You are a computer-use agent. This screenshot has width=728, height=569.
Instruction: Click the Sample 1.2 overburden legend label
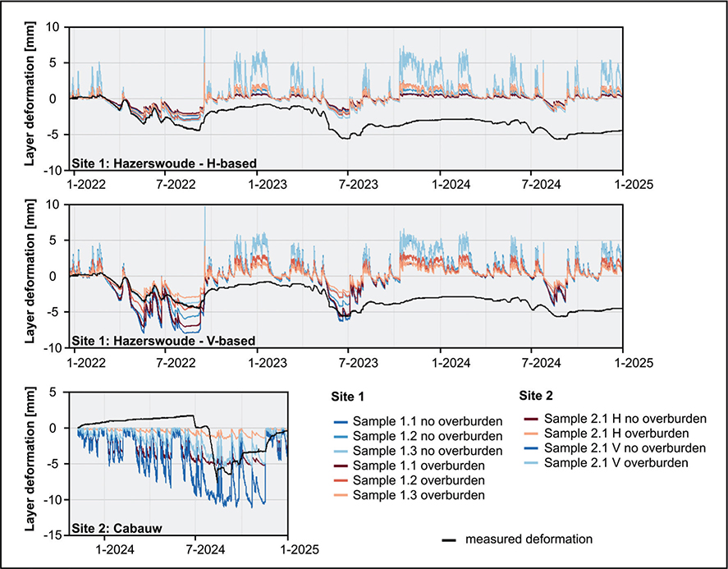tap(419, 480)
